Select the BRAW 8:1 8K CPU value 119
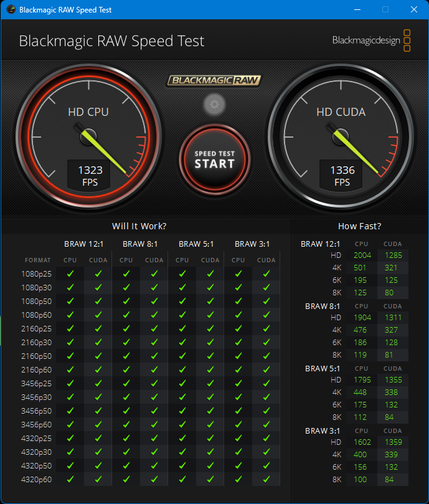This screenshot has height=504, width=429. (x=360, y=355)
